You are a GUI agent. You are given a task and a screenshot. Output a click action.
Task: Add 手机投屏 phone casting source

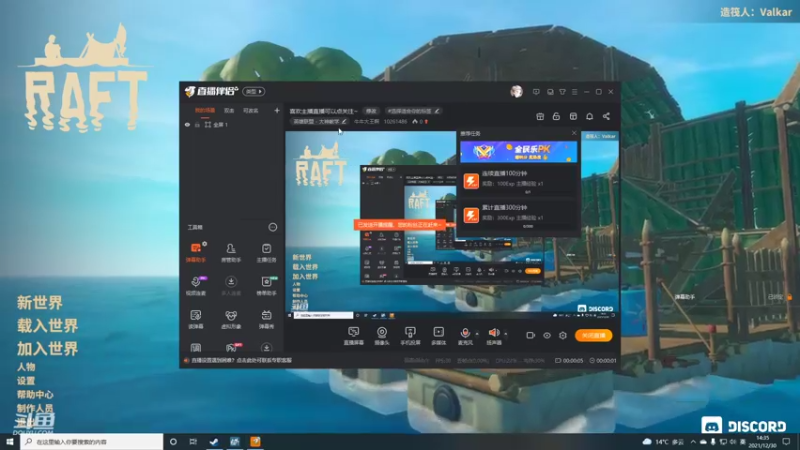point(410,336)
